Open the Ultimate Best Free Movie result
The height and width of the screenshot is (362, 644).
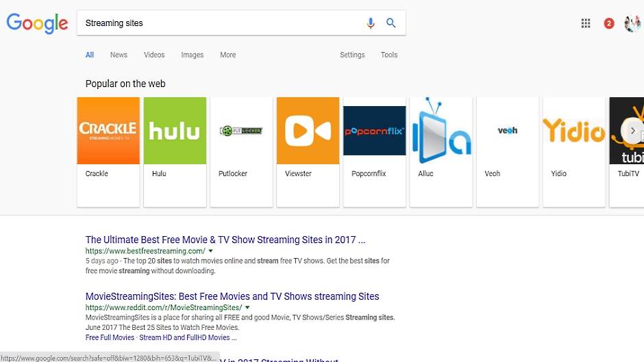pos(225,240)
